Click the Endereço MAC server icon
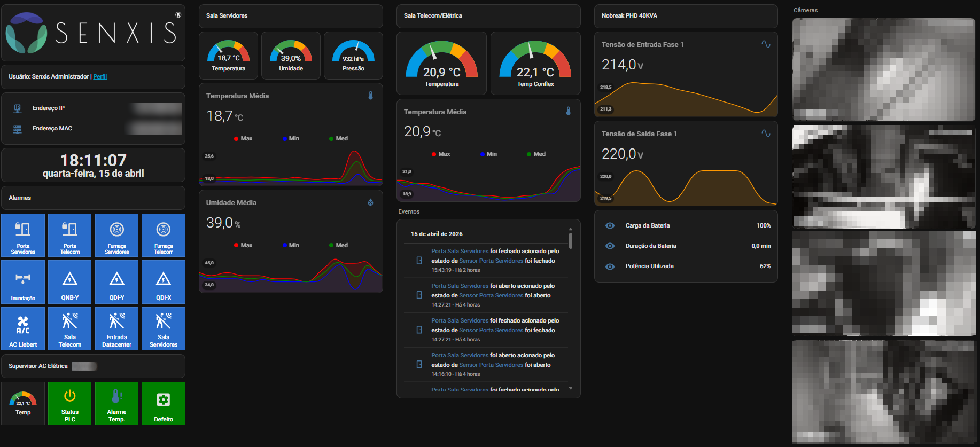Image resolution: width=980 pixels, height=447 pixels. pyautogui.click(x=18, y=129)
